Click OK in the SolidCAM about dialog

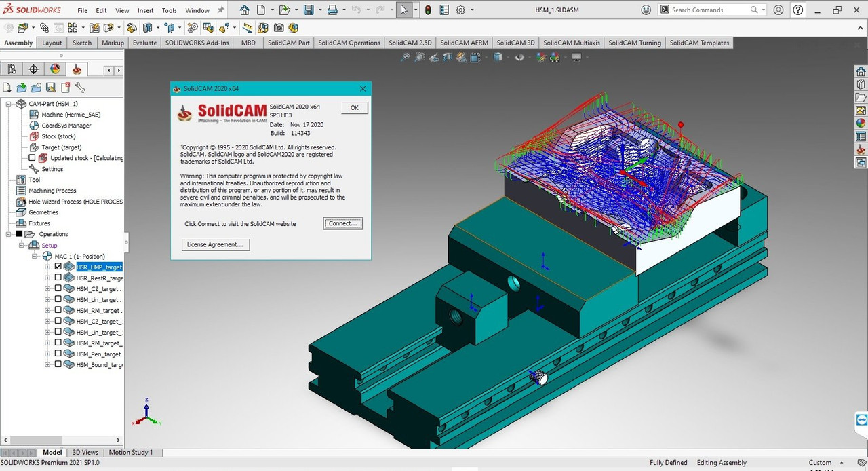354,108
